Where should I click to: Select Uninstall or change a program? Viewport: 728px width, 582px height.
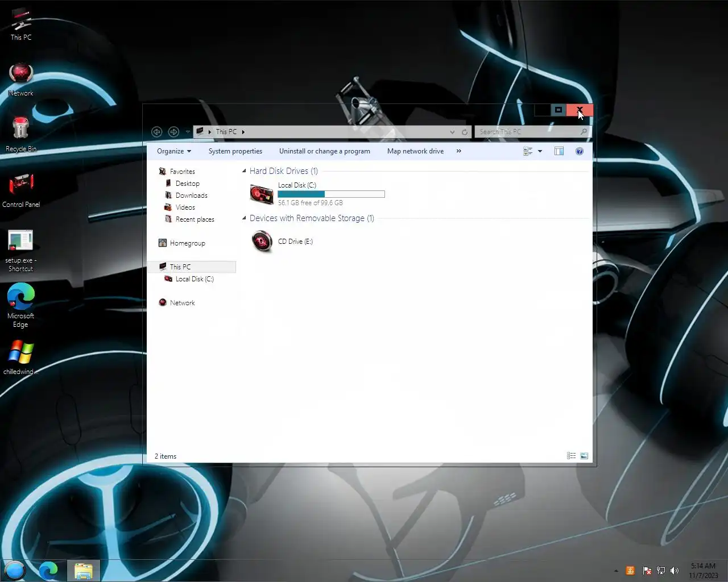[325, 151]
